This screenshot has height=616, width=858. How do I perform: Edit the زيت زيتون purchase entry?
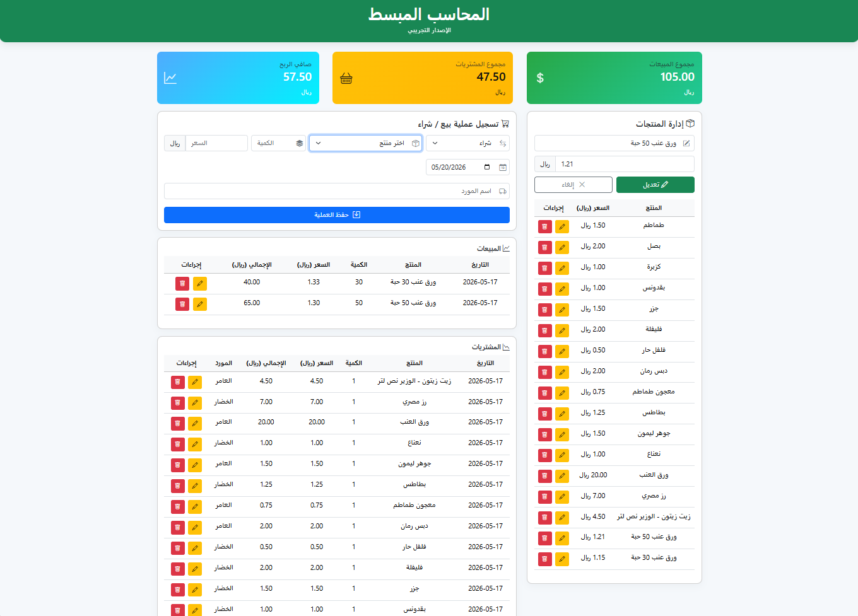click(195, 382)
